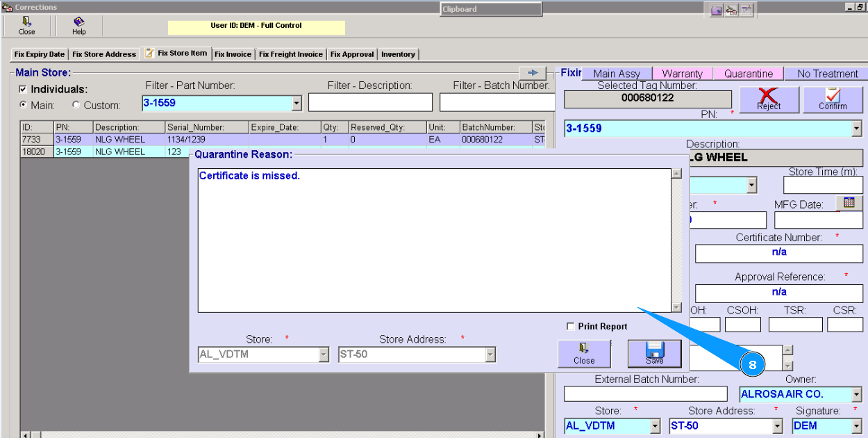Expand the Filter - Part Number dropdown
Viewport: 868px width, 440px height.
click(x=297, y=104)
